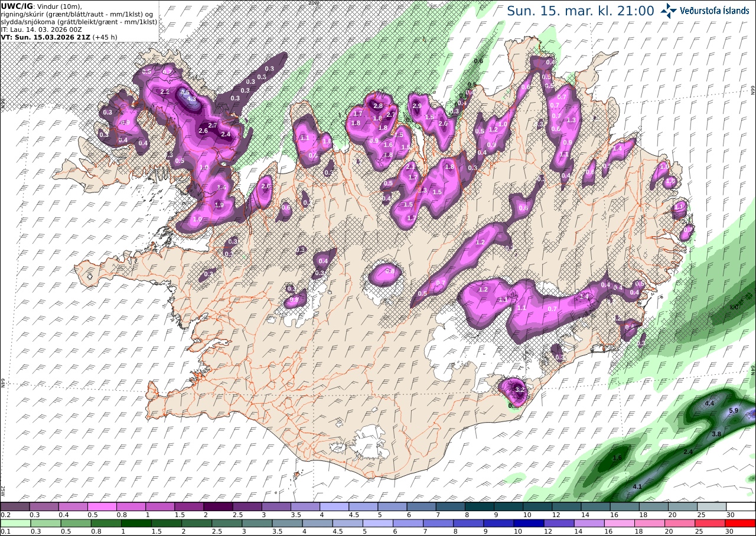
Task: Pick the darkest purple swatch between 2 and 2.5
Action: [218, 506]
